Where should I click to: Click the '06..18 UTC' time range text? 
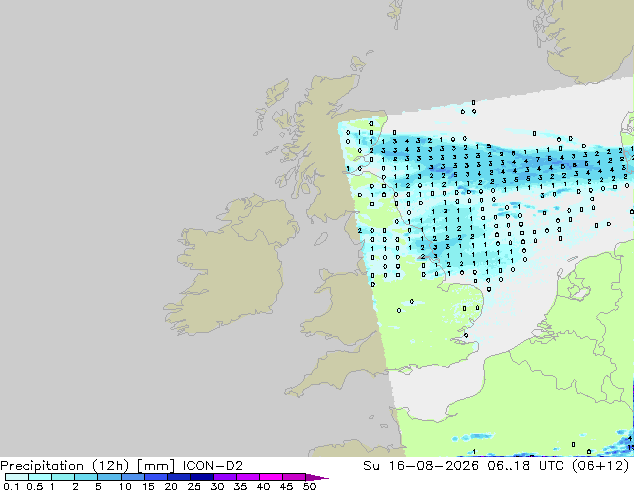[525, 466]
